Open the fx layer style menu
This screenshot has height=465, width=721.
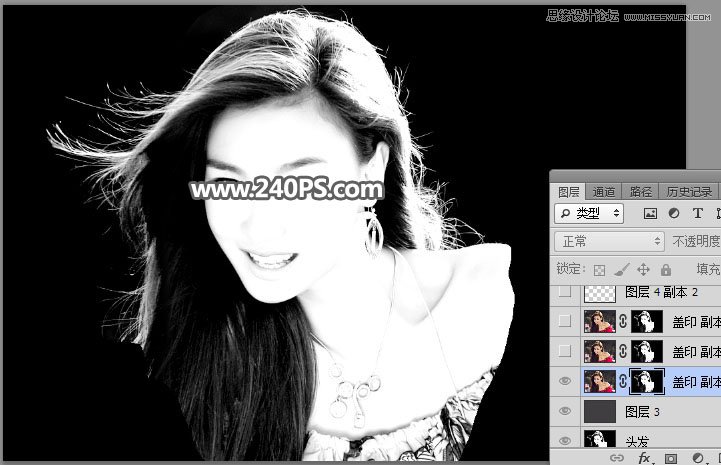(645, 457)
